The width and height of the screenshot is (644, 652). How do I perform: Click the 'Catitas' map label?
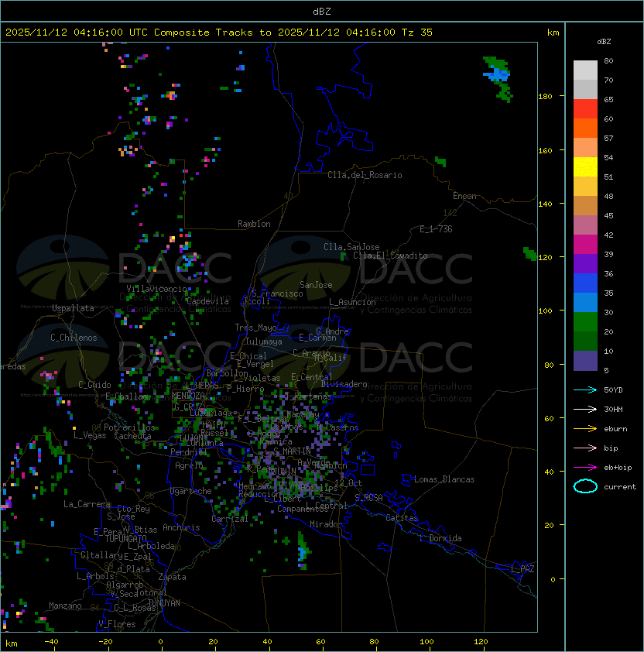point(402,518)
